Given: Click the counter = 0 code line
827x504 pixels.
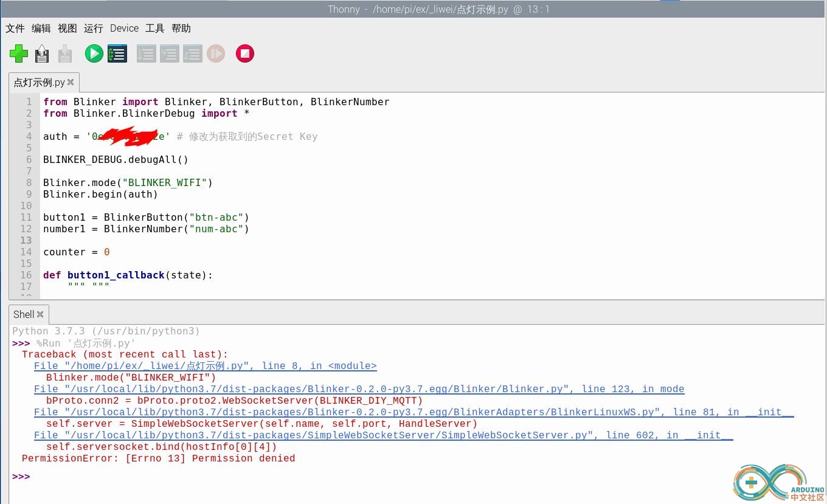Looking at the screenshot, I should point(76,252).
